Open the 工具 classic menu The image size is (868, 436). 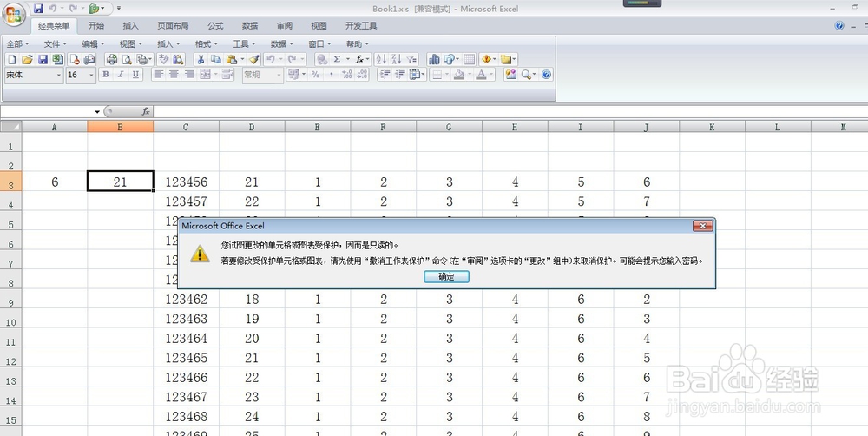click(244, 43)
